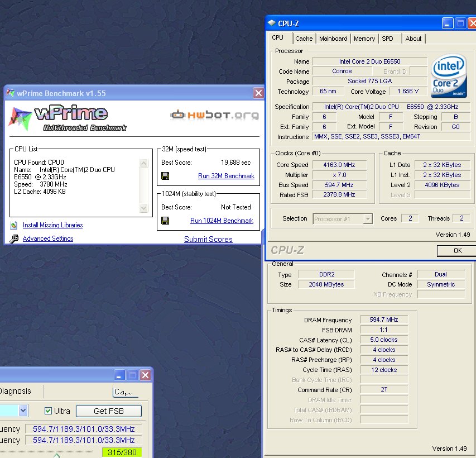476x458 pixels.
Task: Switch to the Cache tab in CPU-Z
Action: click(x=304, y=39)
